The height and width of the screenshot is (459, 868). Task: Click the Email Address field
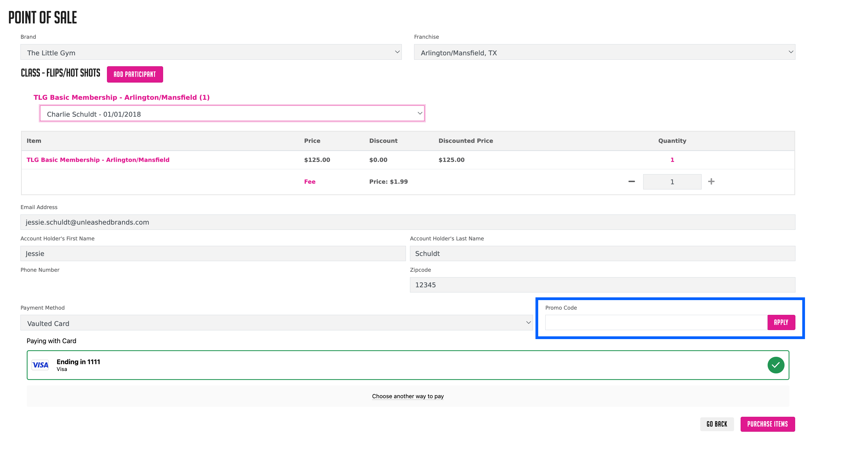pyautogui.click(x=408, y=222)
